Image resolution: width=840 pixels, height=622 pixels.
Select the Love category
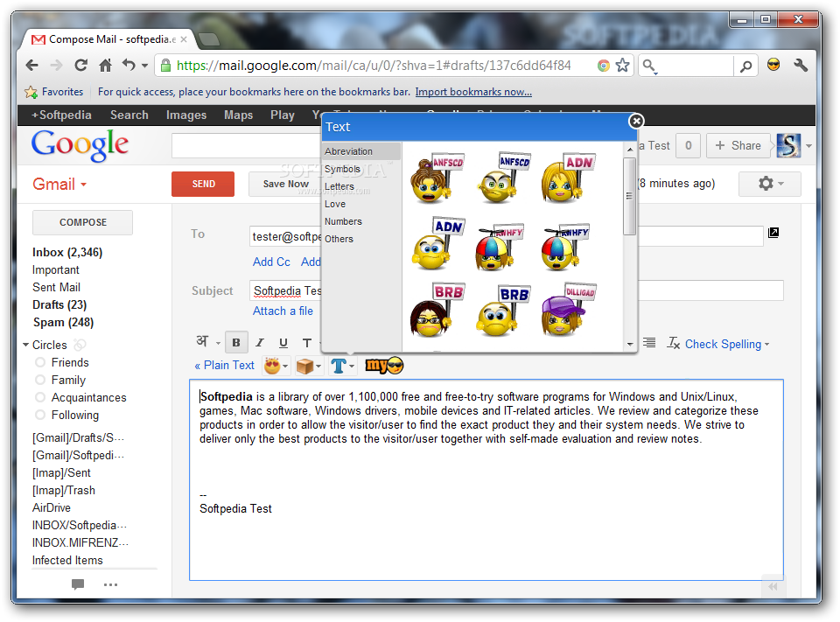point(335,204)
